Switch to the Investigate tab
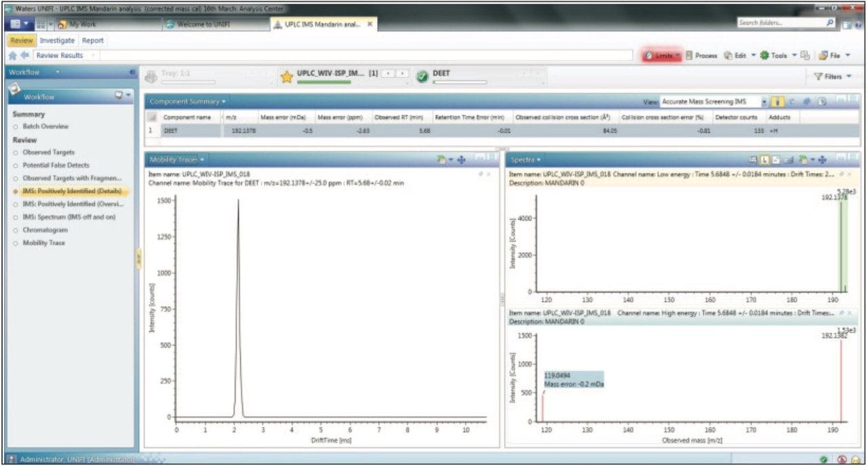The width and height of the screenshot is (868, 467). coord(57,41)
